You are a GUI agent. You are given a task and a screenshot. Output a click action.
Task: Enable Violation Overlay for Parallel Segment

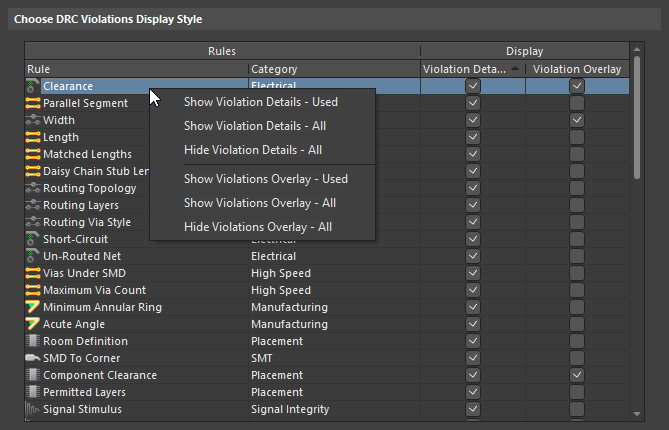577,103
